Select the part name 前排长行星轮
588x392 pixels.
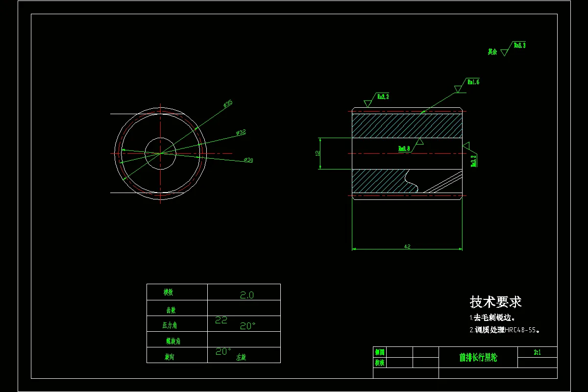pyautogui.click(x=478, y=358)
